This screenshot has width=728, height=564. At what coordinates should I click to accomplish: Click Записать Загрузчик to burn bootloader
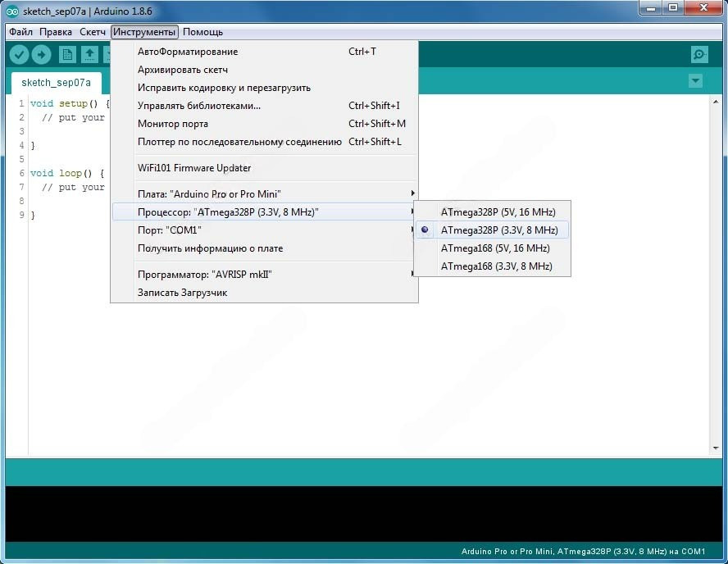click(x=182, y=293)
